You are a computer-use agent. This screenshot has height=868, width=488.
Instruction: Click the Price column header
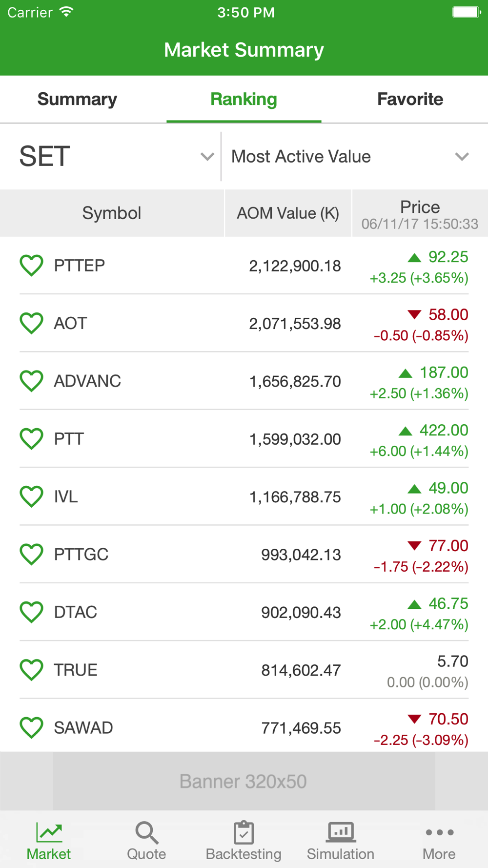(420, 213)
